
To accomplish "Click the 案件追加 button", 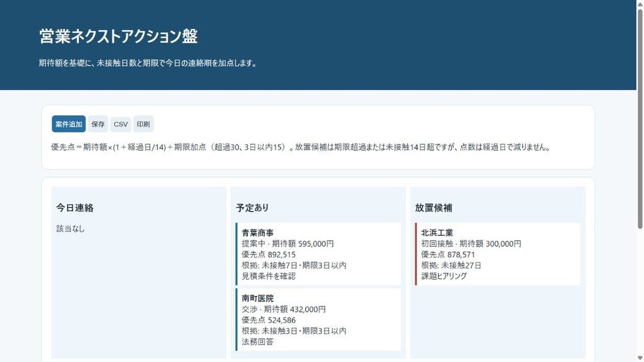I will pyautogui.click(x=69, y=124).
